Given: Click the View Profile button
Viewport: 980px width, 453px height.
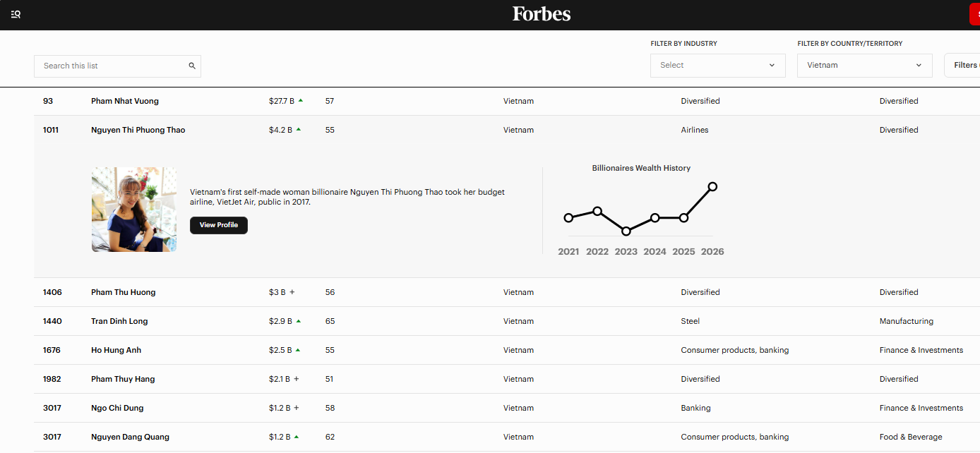Looking at the screenshot, I should tap(219, 225).
